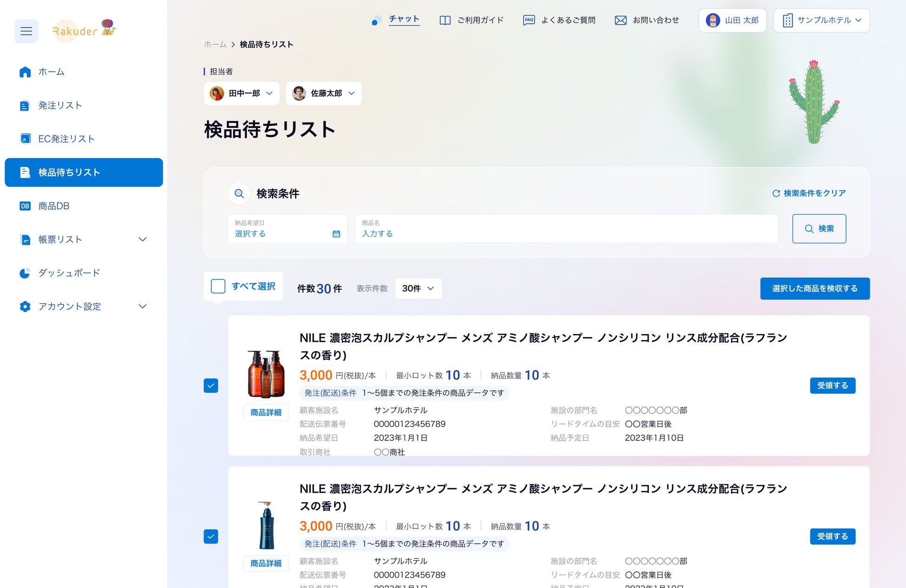Uncheck the second product's checkbox
Screen dimensions: 906x588
coord(211,536)
